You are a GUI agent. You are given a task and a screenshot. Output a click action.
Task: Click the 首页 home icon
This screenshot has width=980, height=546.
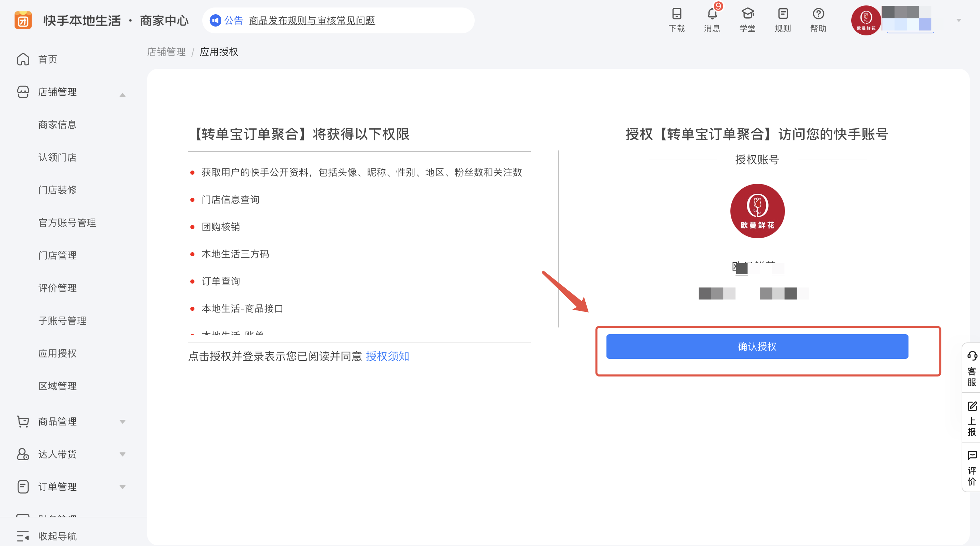(x=23, y=59)
